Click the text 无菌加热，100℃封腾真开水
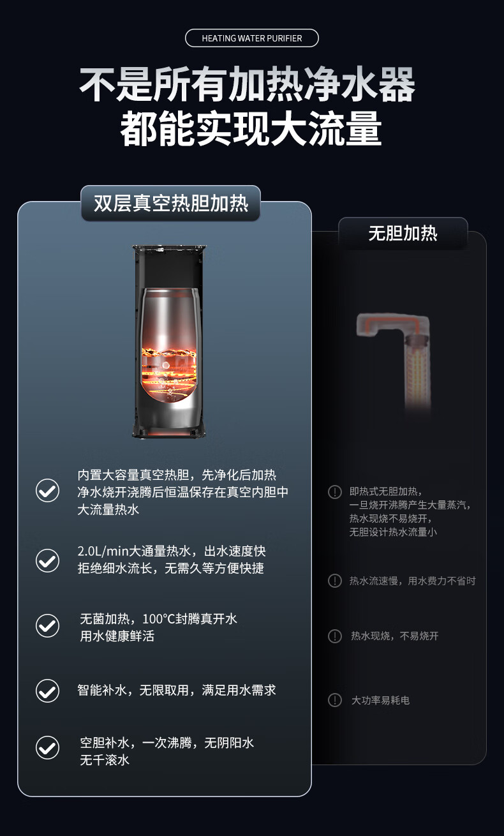 tap(159, 619)
